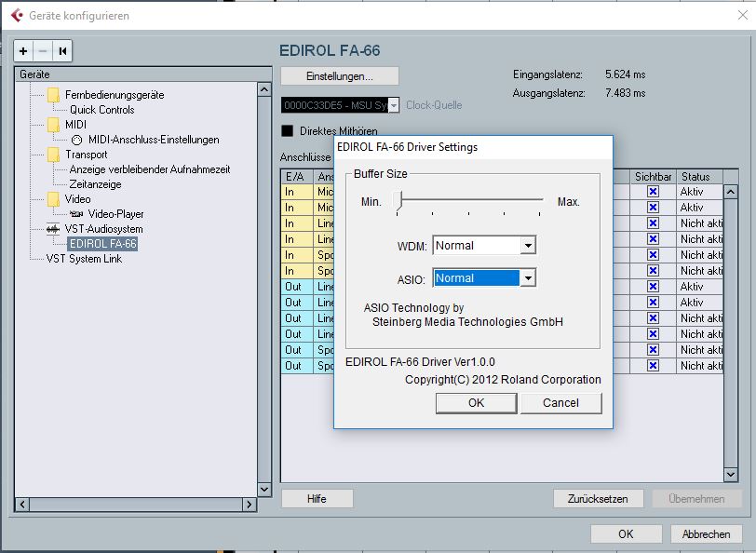Click the E/A column header
Viewport: 756px width, 553px height.
coord(297,177)
